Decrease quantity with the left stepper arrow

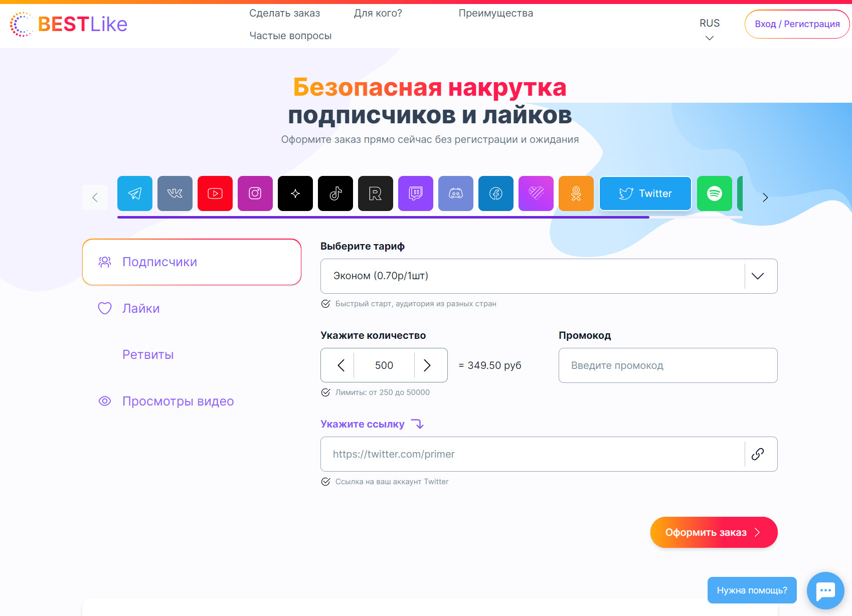[x=341, y=365]
